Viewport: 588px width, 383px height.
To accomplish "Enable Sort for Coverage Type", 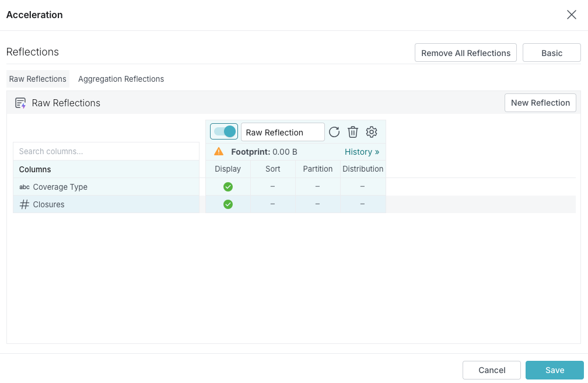I will pos(272,187).
